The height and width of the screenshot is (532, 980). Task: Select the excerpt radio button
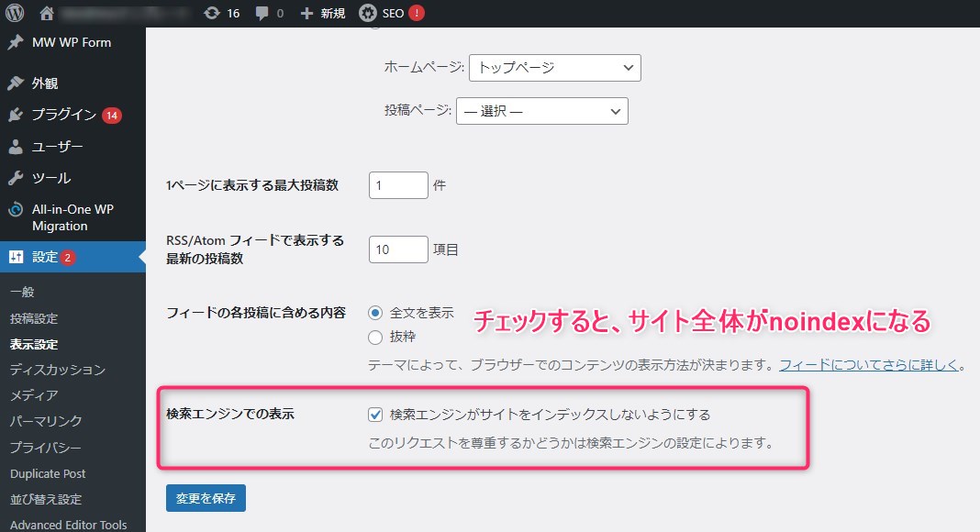[x=375, y=337]
